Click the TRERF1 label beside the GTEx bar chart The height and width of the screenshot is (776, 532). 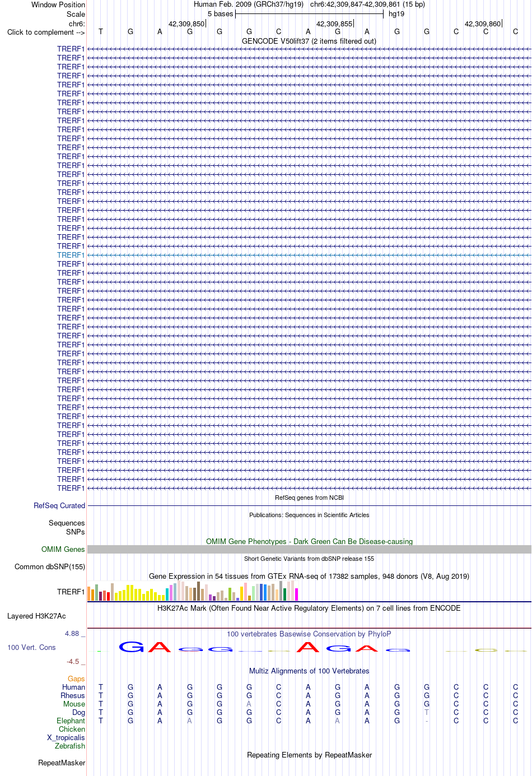(x=71, y=592)
